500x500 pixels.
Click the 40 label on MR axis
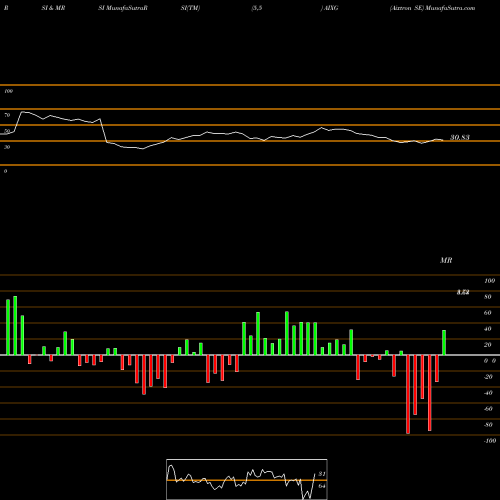[488, 329]
